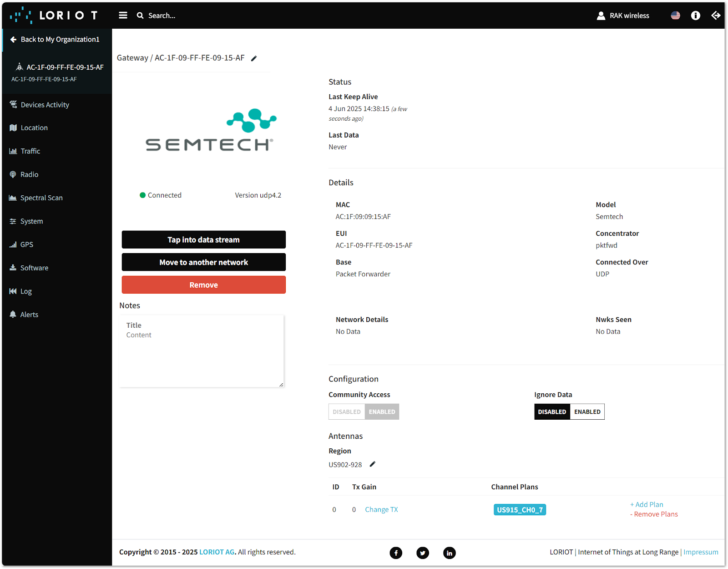Click 'No Data' under Nwks Seen
This screenshot has height=569, width=728.
point(608,332)
